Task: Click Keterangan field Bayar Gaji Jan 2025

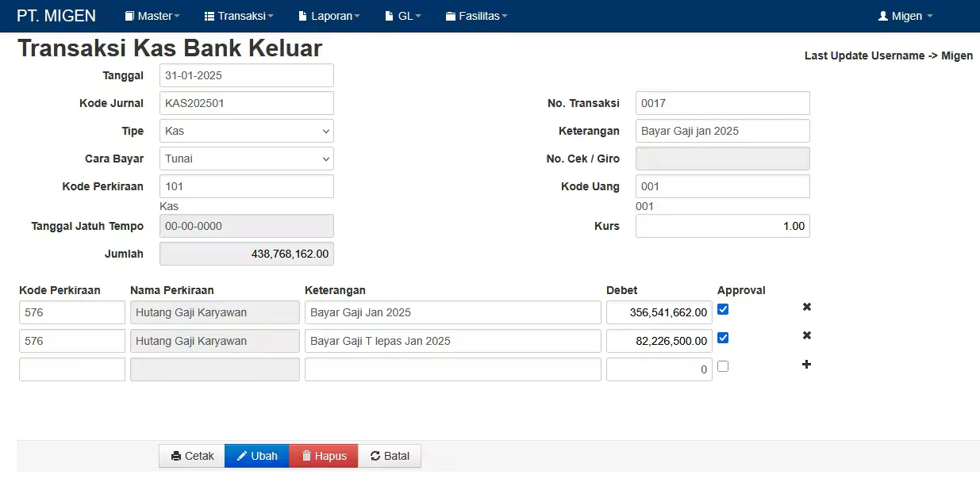Action: [x=453, y=312]
